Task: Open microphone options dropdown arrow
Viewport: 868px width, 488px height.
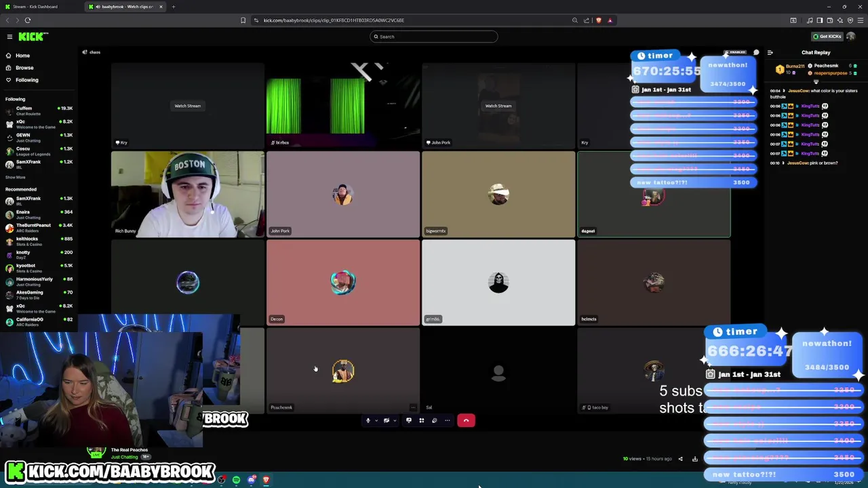Action: [376, 421]
